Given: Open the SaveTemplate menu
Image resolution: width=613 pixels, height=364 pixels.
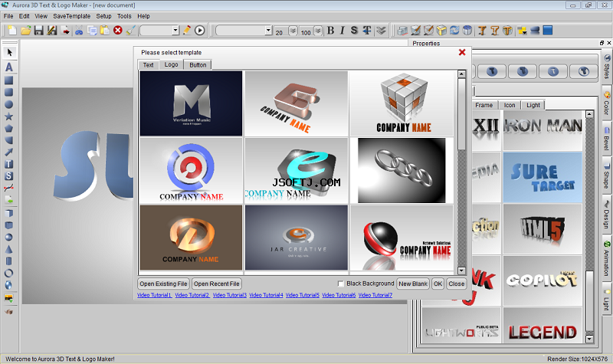Looking at the screenshot, I should [71, 16].
